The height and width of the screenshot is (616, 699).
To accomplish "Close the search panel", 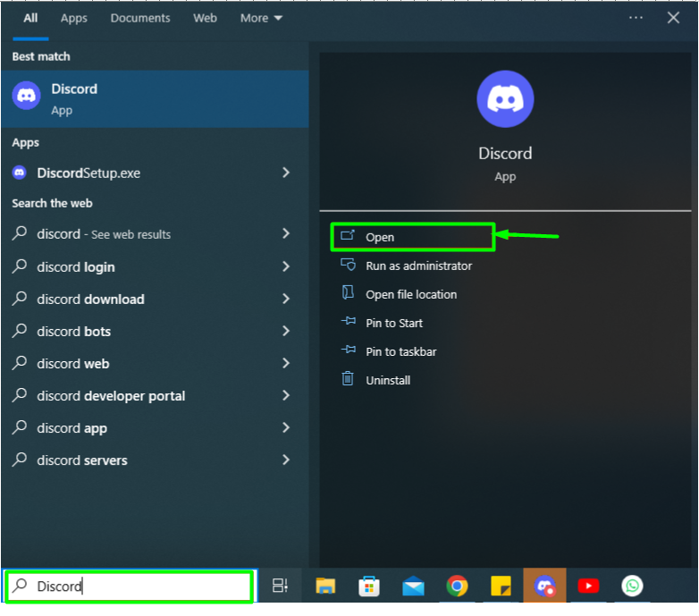I will pos(673,18).
